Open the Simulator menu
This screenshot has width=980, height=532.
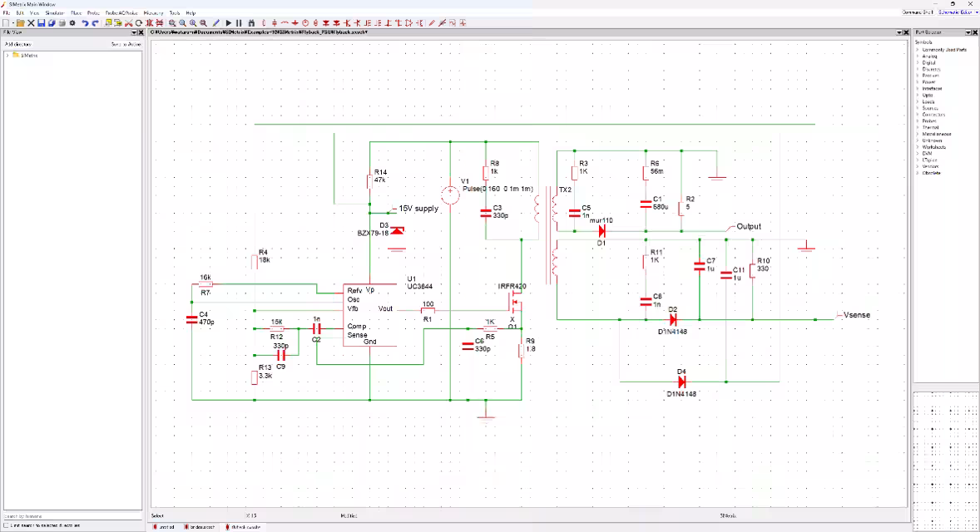(54, 12)
